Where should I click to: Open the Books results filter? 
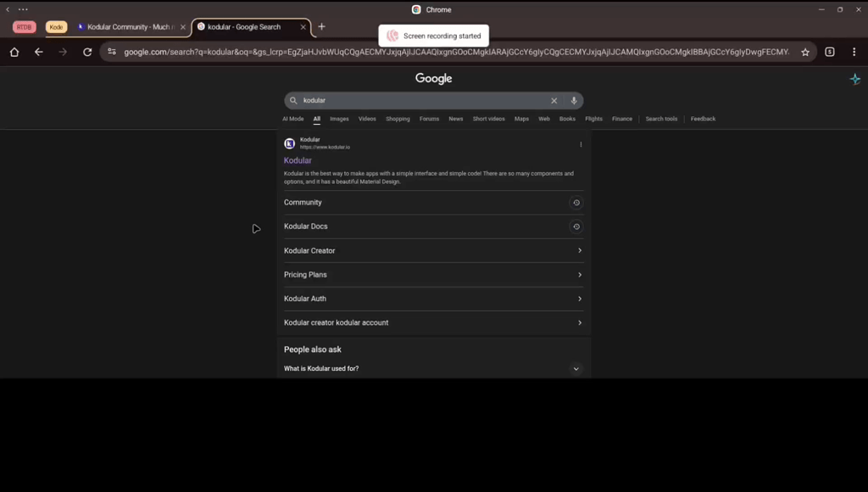567,119
